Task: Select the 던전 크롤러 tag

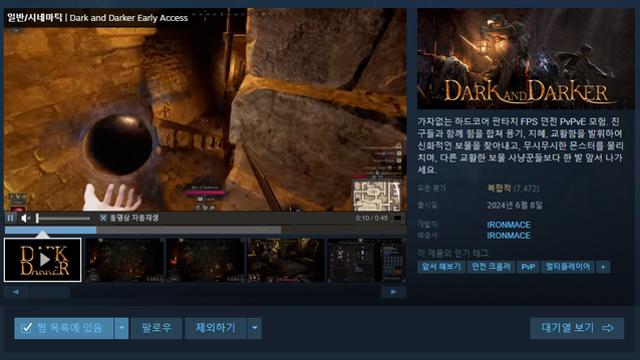Action: (491, 267)
